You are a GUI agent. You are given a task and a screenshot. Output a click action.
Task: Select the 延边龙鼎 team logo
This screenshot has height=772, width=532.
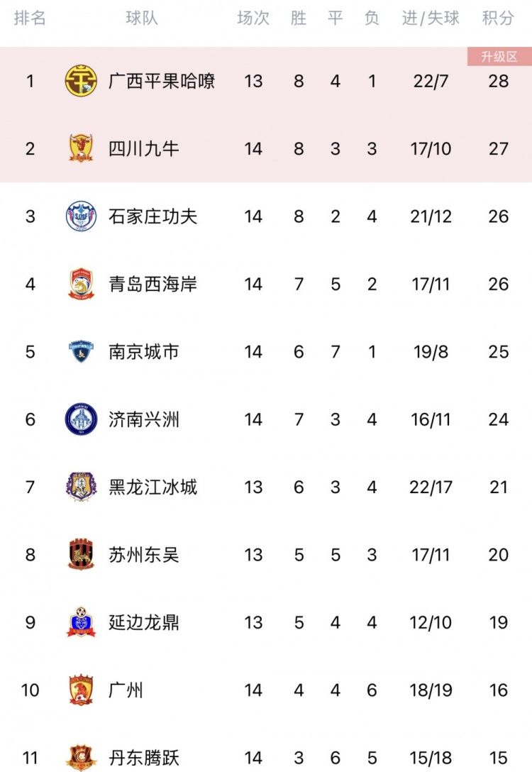click(81, 622)
